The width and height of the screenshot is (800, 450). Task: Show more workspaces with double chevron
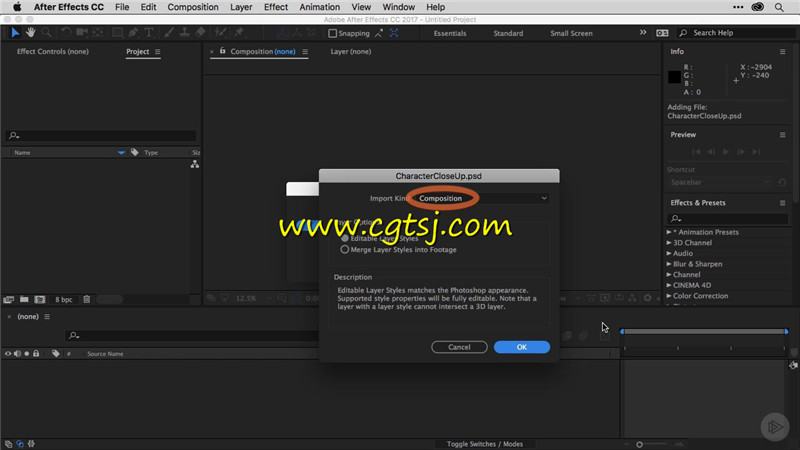643,33
